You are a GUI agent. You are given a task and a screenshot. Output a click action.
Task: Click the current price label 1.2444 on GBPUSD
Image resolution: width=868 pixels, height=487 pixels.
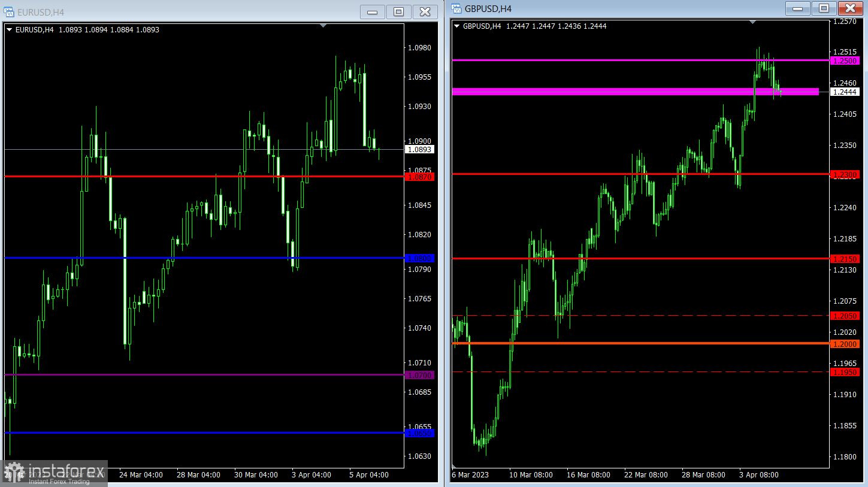(845, 92)
